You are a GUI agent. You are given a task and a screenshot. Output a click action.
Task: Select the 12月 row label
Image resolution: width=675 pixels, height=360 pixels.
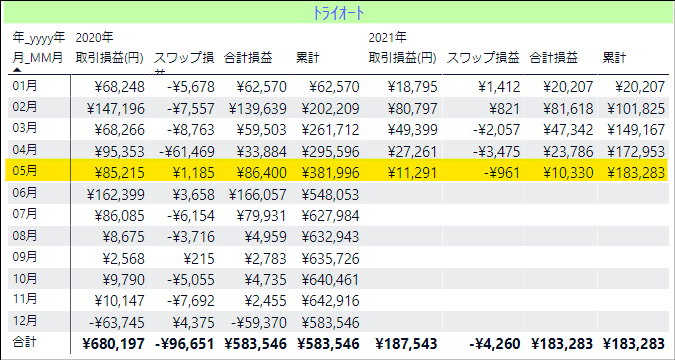[25, 320]
